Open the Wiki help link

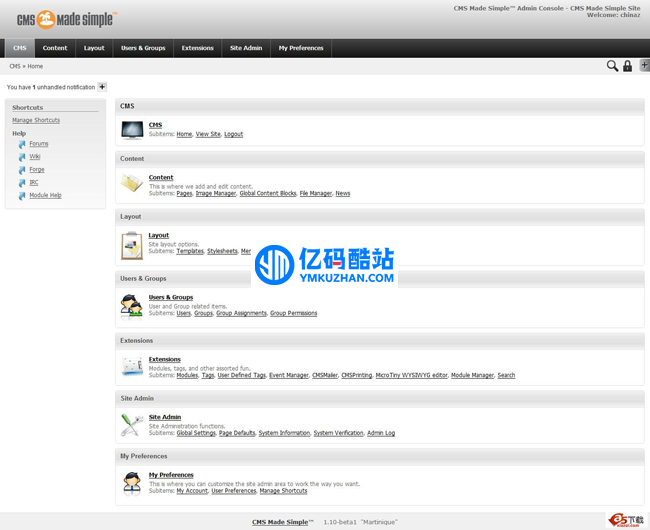35,157
